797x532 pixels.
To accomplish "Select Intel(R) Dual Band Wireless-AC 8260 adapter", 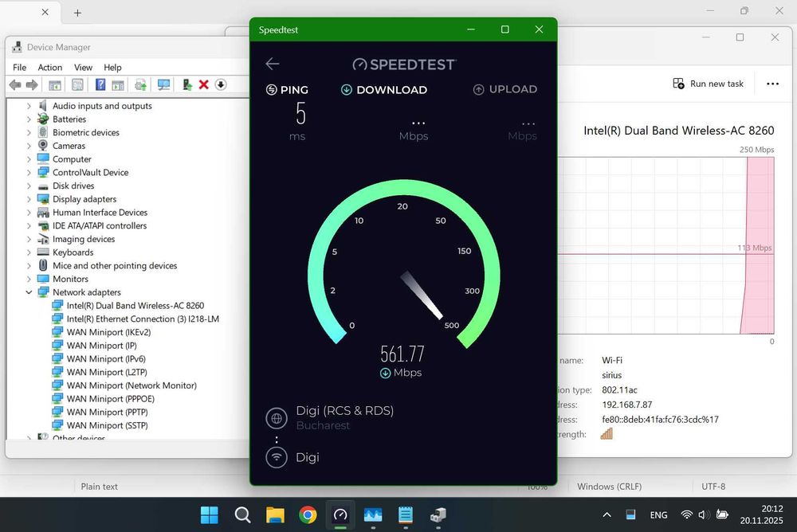I will coord(135,305).
